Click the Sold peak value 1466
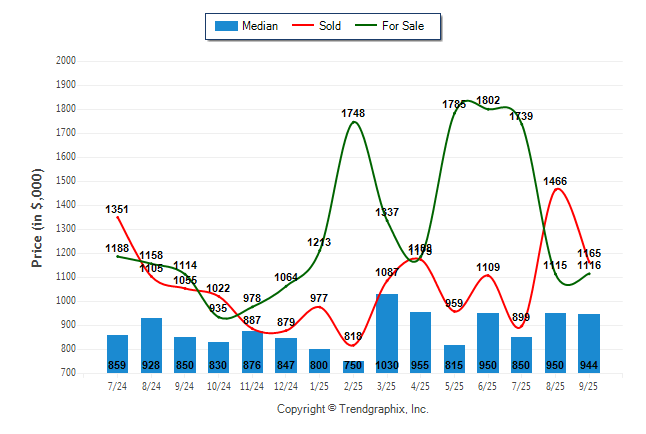 coord(555,189)
